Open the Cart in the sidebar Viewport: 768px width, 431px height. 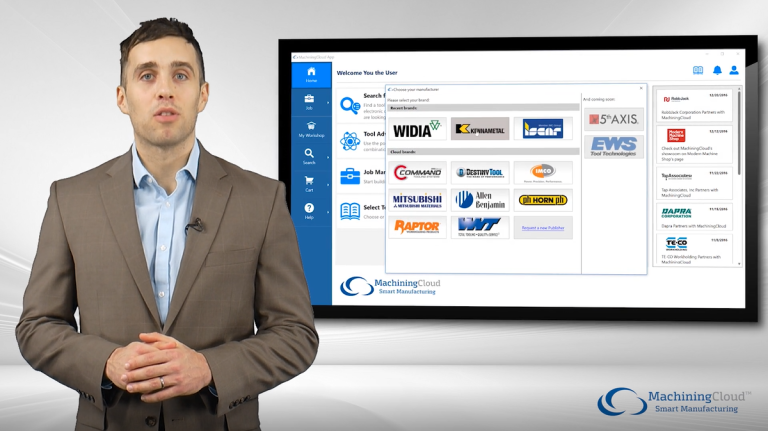pyautogui.click(x=309, y=184)
